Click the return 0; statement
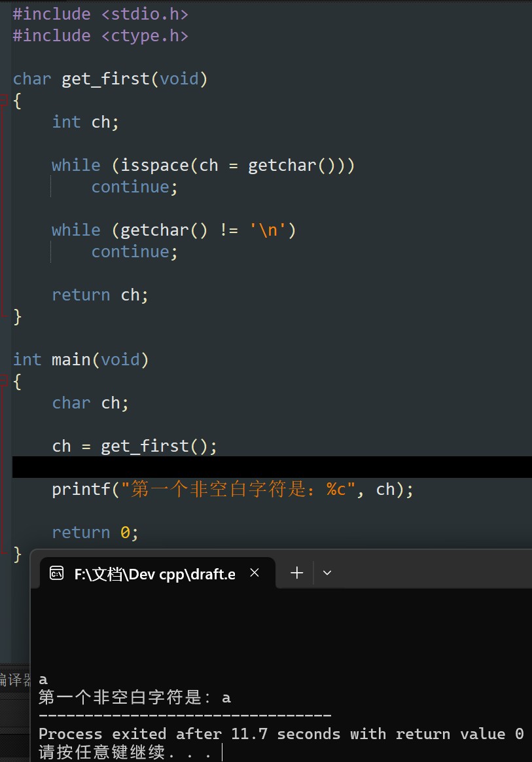This screenshot has width=532, height=762. click(x=96, y=533)
